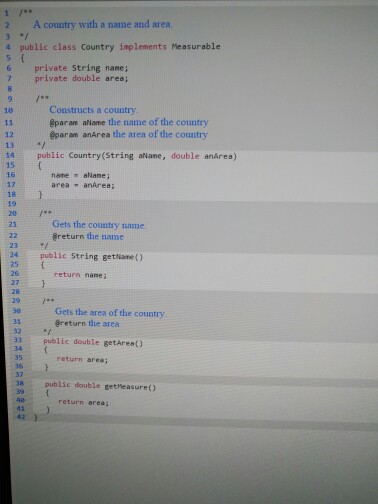Click the getArea() method declaration
Screen dimensions: 378x504
(x=93, y=342)
